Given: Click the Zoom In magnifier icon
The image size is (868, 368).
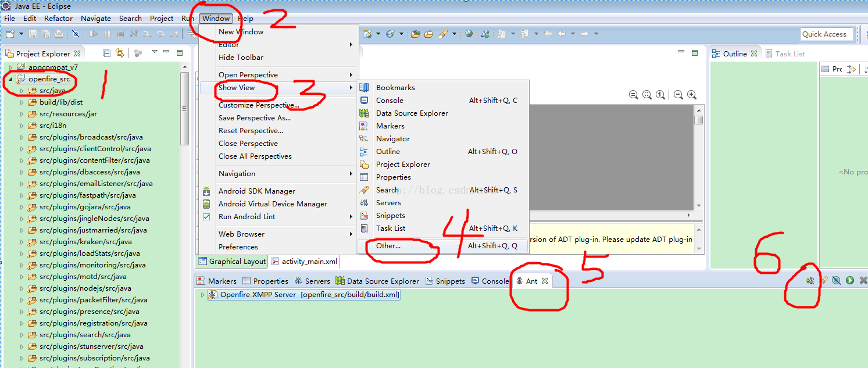Looking at the screenshot, I should tap(691, 95).
